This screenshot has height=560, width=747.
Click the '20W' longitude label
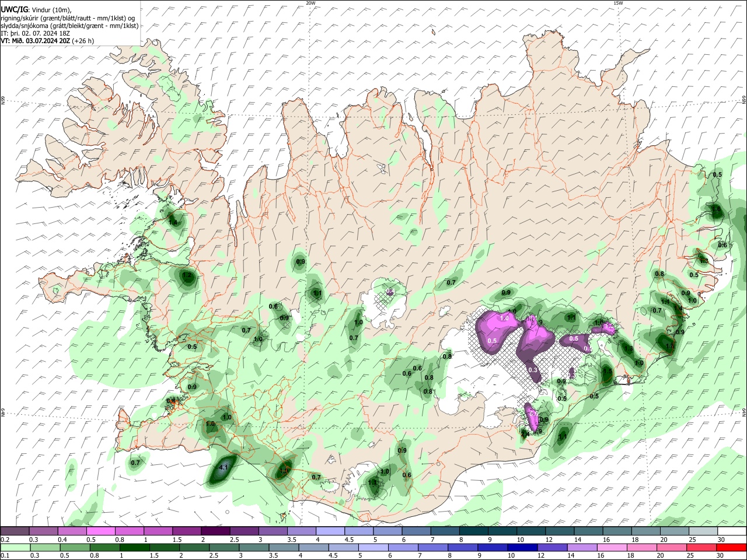(x=311, y=3)
